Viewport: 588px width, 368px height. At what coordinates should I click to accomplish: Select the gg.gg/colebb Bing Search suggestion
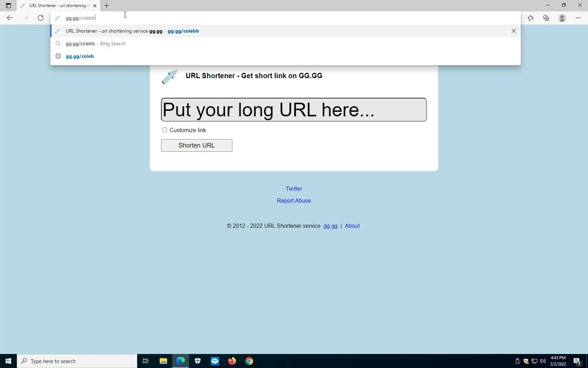click(x=285, y=43)
